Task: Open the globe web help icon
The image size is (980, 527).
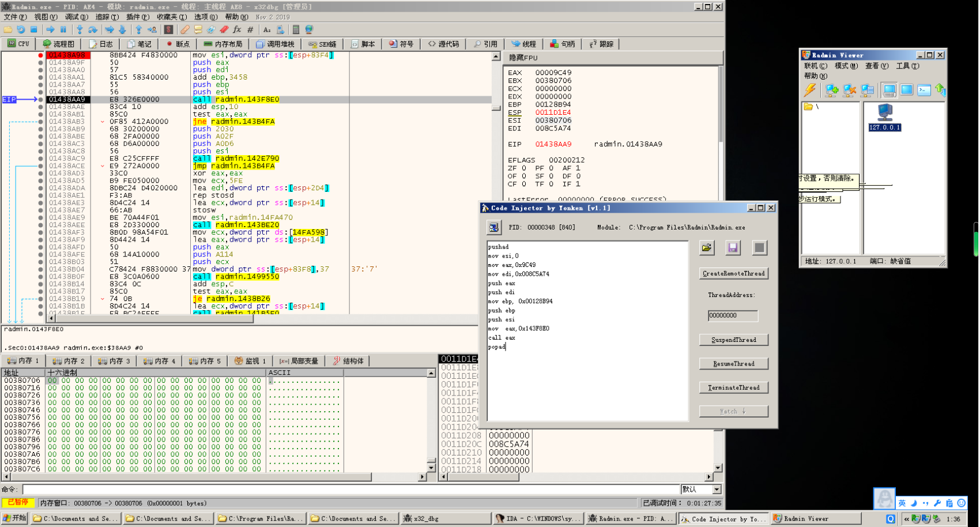Action: click(x=309, y=29)
